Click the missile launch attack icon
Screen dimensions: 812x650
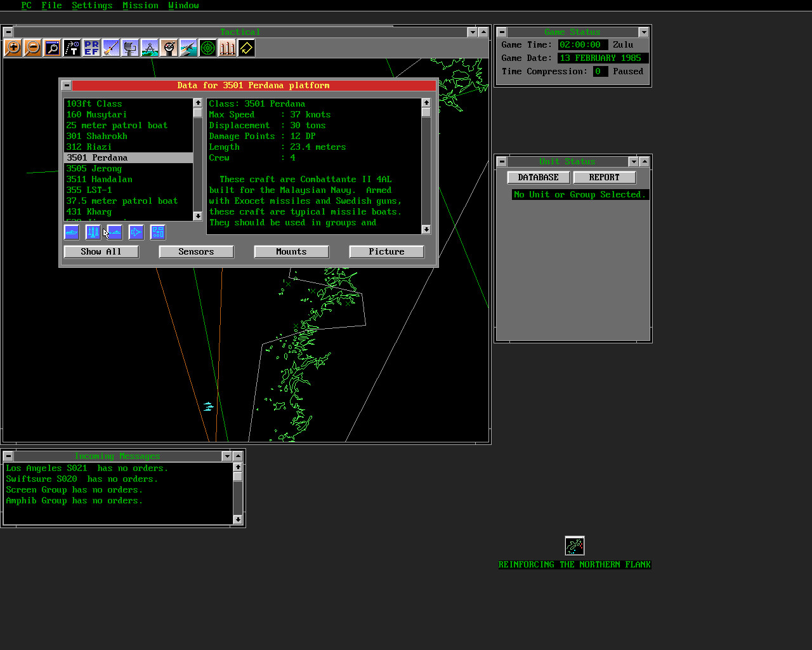[x=111, y=48]
